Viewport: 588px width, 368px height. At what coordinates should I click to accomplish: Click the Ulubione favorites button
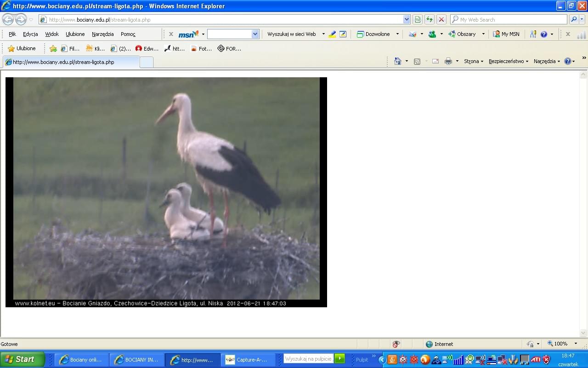22,48
